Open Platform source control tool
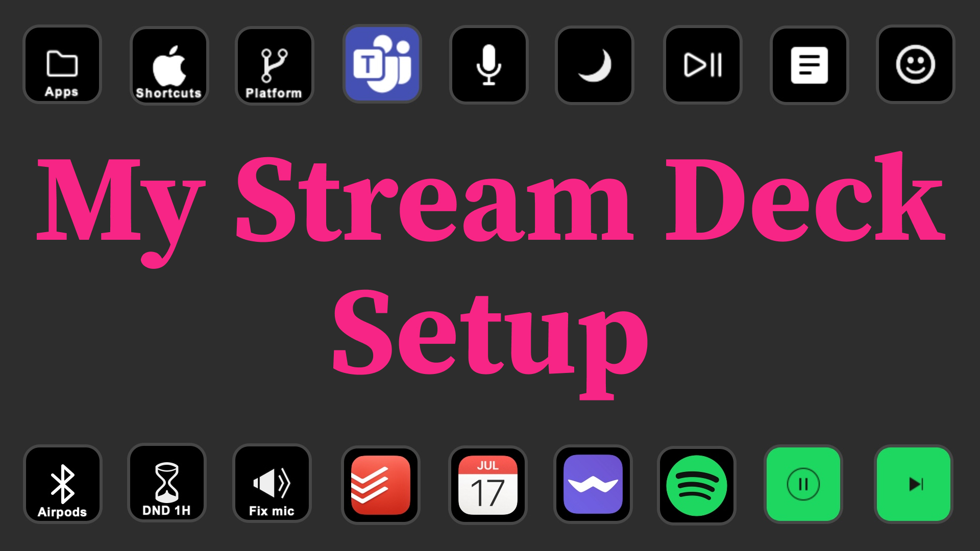980x551 pixels. tap(274, 63)
